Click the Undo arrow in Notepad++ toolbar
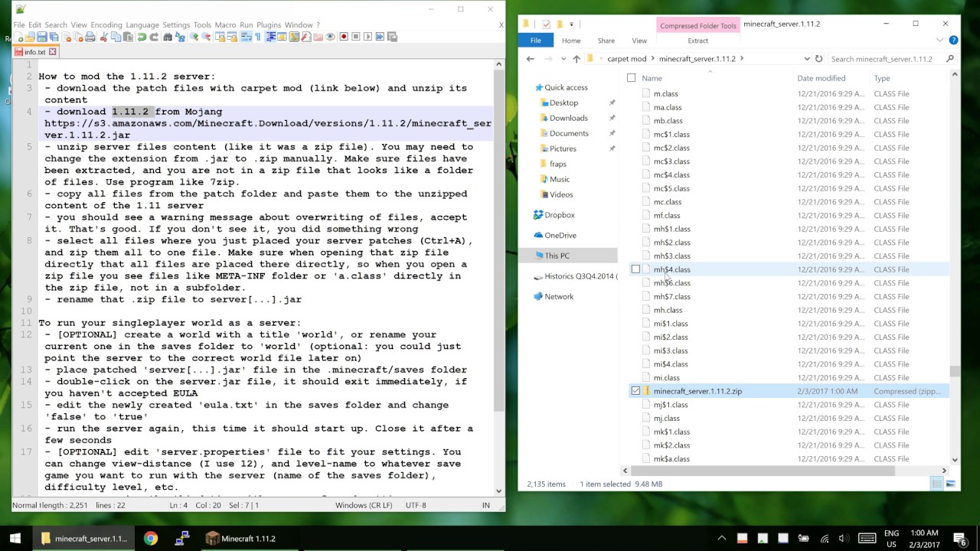This screenshot has height=551, width=980. (142, 37)
